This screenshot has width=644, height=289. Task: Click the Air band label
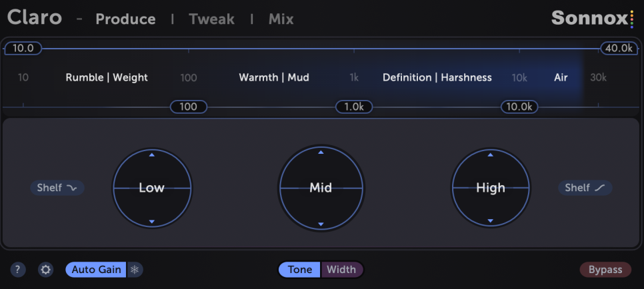tap(561, 77)
